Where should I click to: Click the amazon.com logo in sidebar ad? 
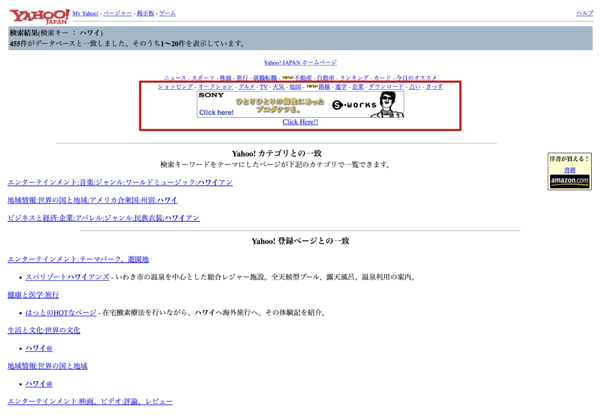tap(569, 181)
